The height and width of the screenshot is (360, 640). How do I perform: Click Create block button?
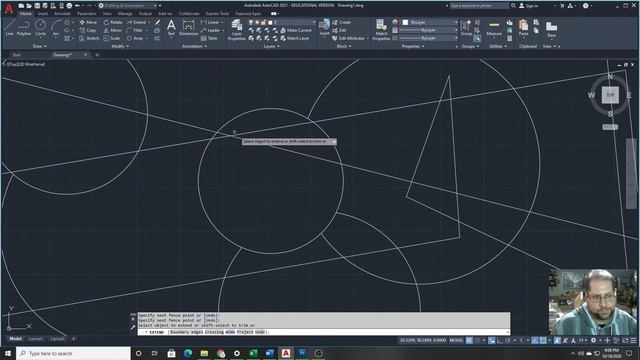342,22
